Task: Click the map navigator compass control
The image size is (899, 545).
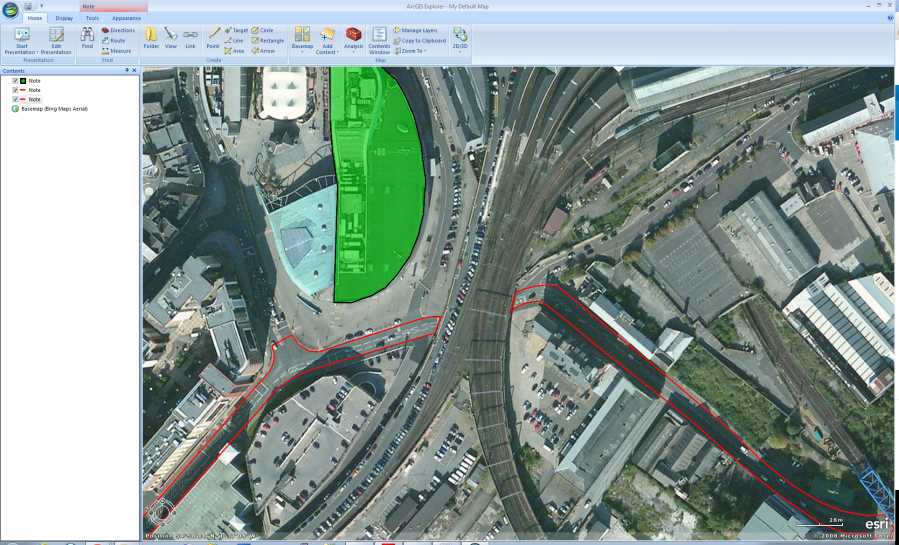Action: point(162,512)
